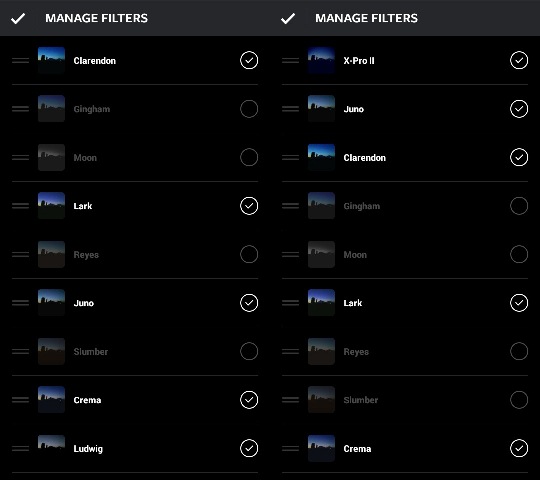
Task: Disable the Clarendon filter in left panel
Action: coord(249,61)
